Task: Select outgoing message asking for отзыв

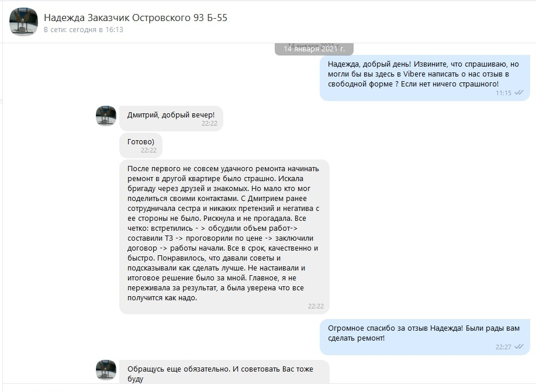Action: point(425,78)
